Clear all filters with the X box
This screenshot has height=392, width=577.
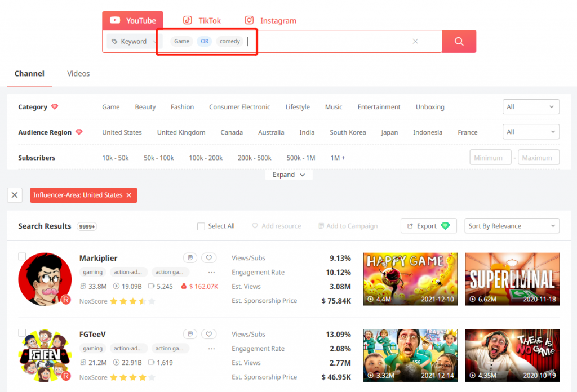pos(15,195)
